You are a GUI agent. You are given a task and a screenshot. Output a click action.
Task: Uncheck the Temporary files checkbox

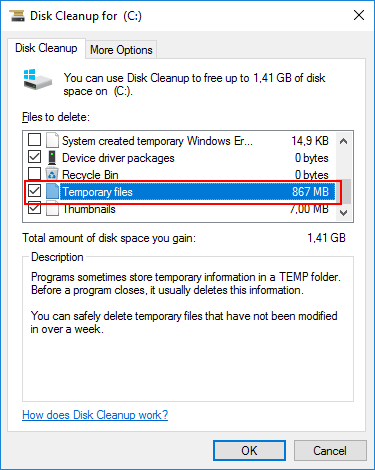point(34,191)
